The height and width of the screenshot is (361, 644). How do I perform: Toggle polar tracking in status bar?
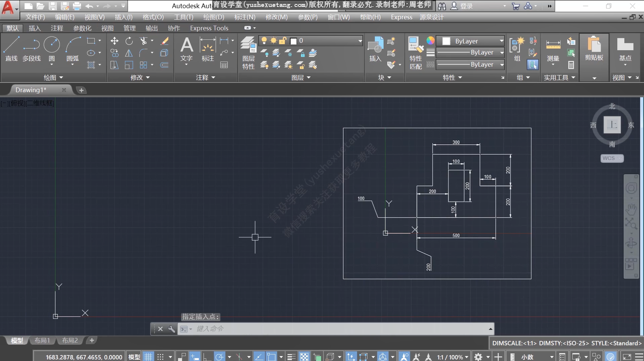[x=219, y=357]
